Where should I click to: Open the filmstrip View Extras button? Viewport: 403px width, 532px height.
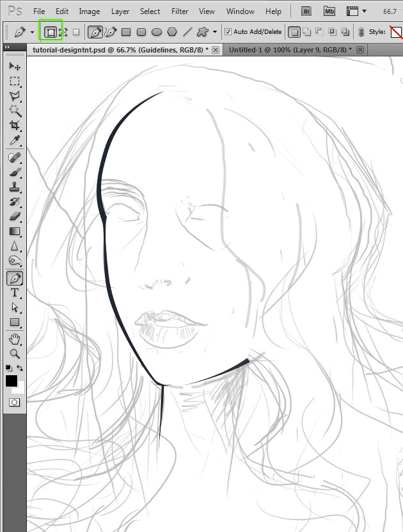(352, 11)
